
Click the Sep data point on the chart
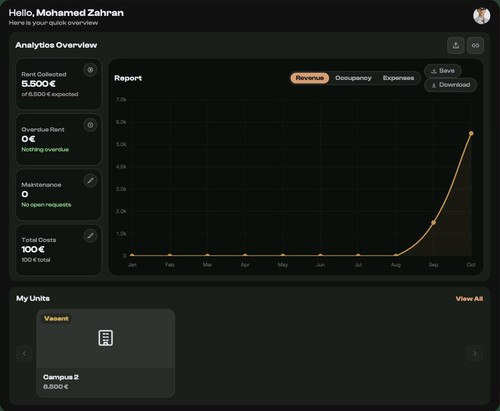[433, 222]
